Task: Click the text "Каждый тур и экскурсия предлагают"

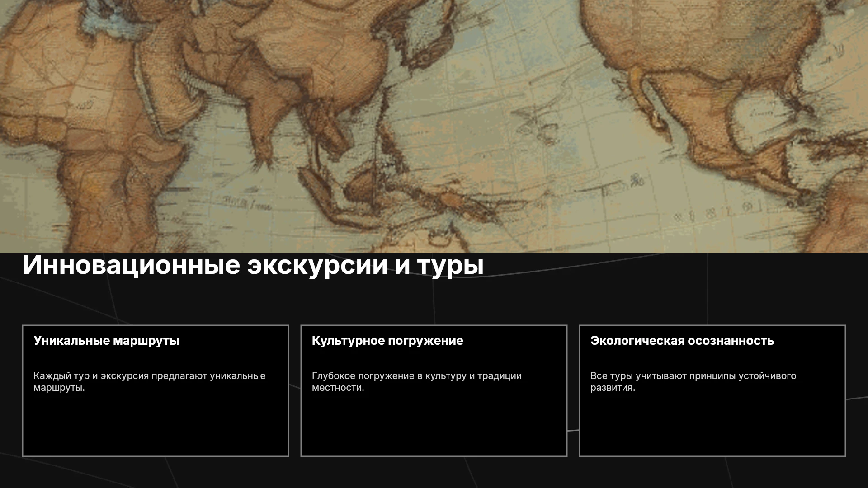Action: [x=120, y=376]
